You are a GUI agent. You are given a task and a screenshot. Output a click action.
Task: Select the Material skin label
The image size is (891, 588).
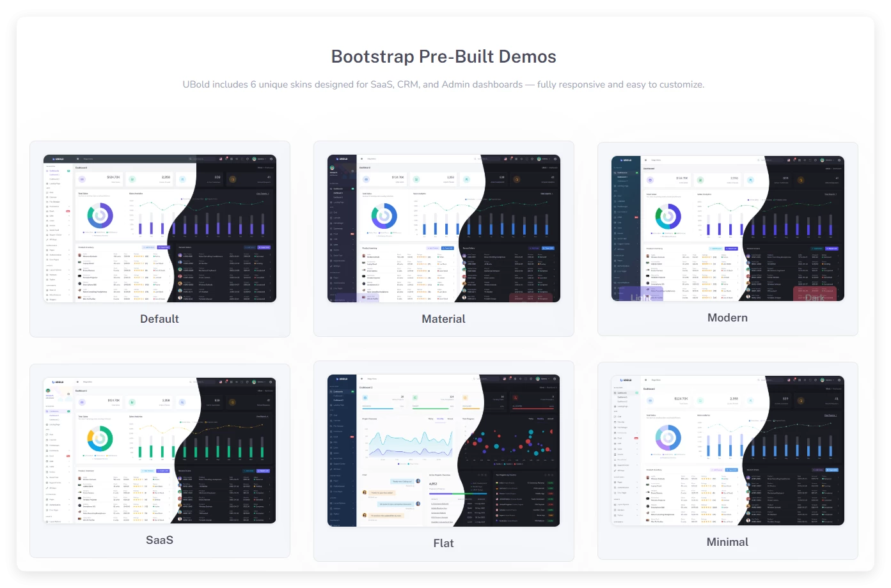coord(443,319)
